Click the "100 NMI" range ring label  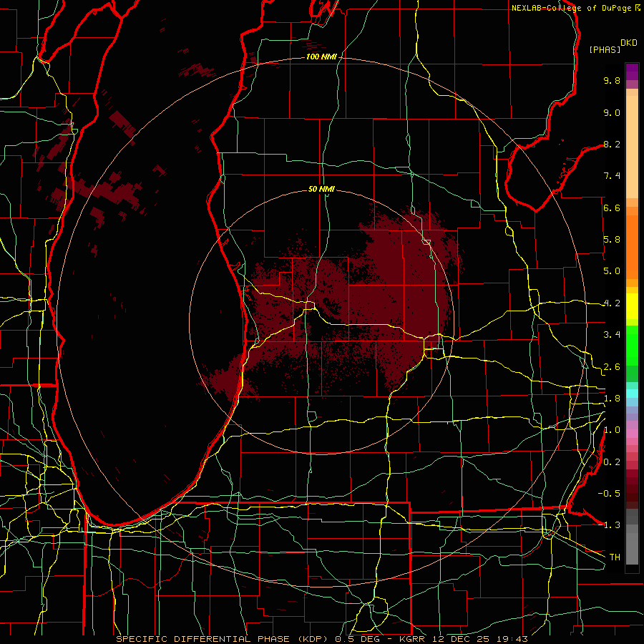[321, 57]
